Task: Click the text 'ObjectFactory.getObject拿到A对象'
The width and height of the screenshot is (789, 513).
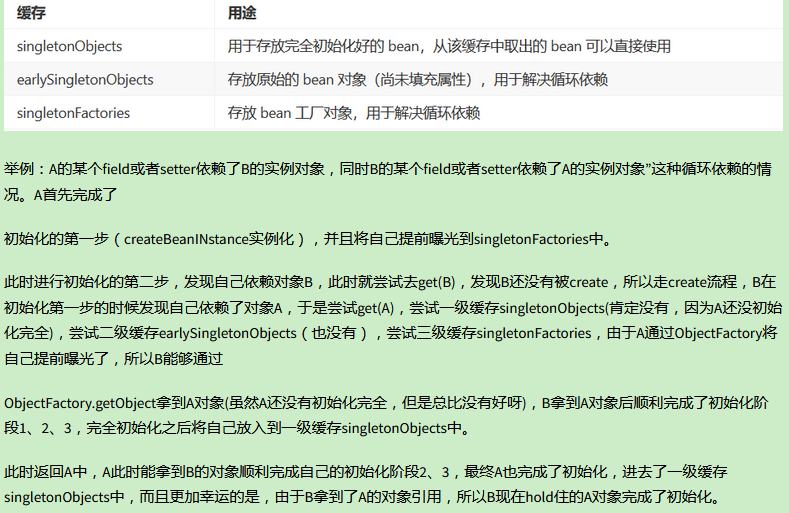Action: pos(114,403)
